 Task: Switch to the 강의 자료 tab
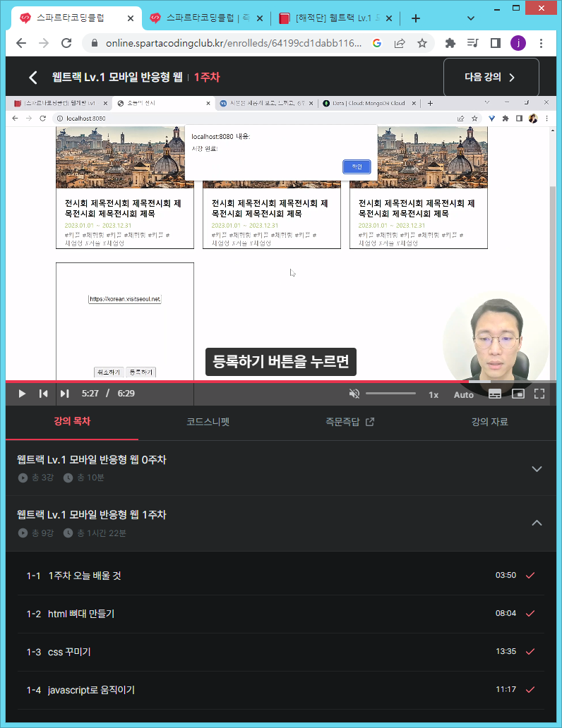489,422
